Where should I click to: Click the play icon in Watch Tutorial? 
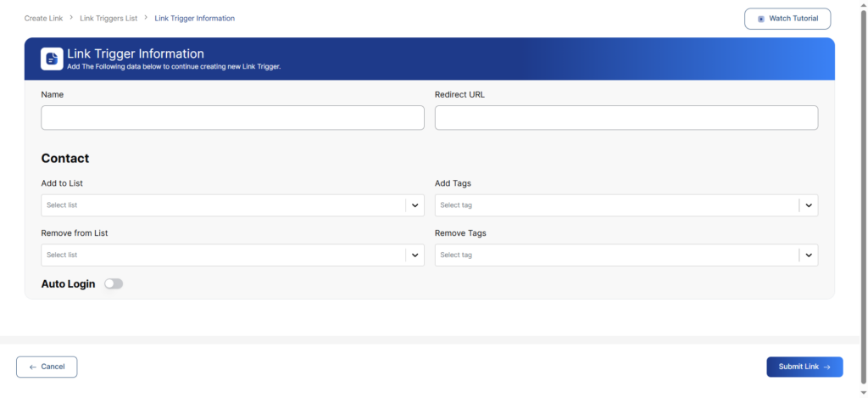point(761,19)
